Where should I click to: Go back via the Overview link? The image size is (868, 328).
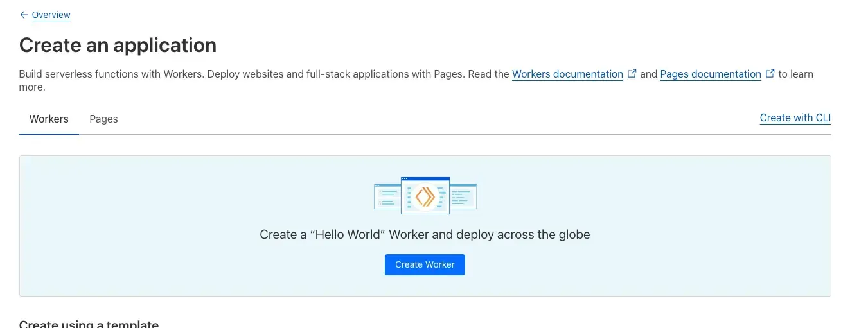coord(51,15)
